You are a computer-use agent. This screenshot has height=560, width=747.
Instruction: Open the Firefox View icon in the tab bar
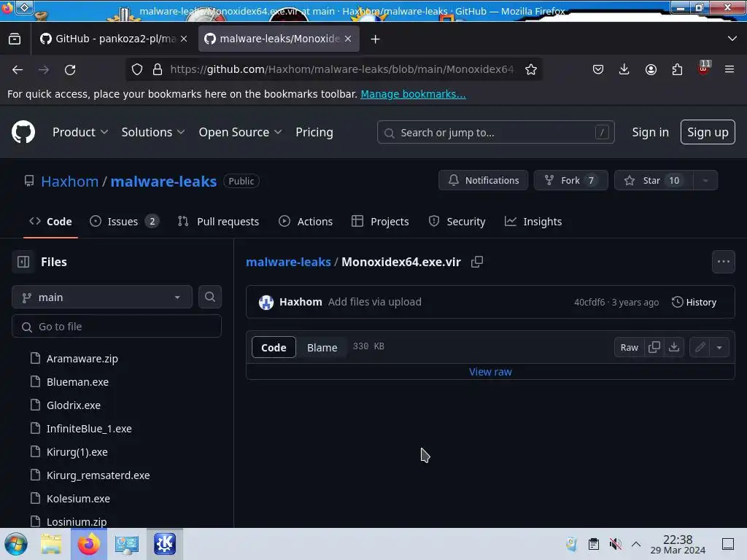point(15,39)
